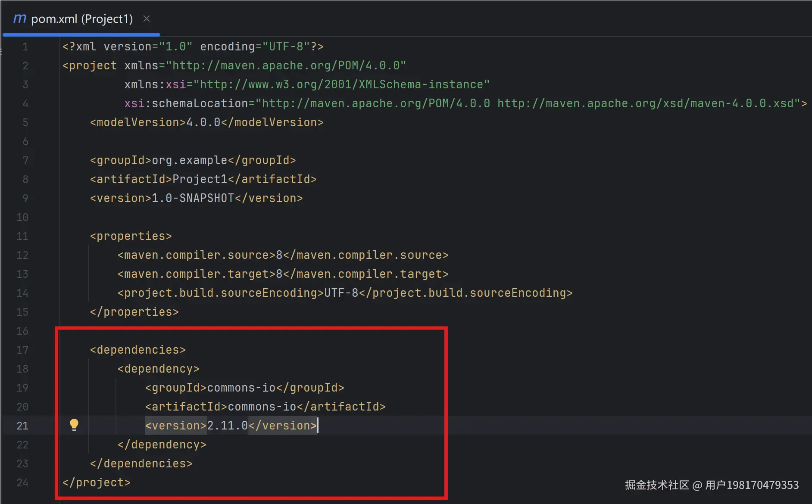812x504 pixels.
Task: Click the closing </dependencies> tag
Action: 141,464
